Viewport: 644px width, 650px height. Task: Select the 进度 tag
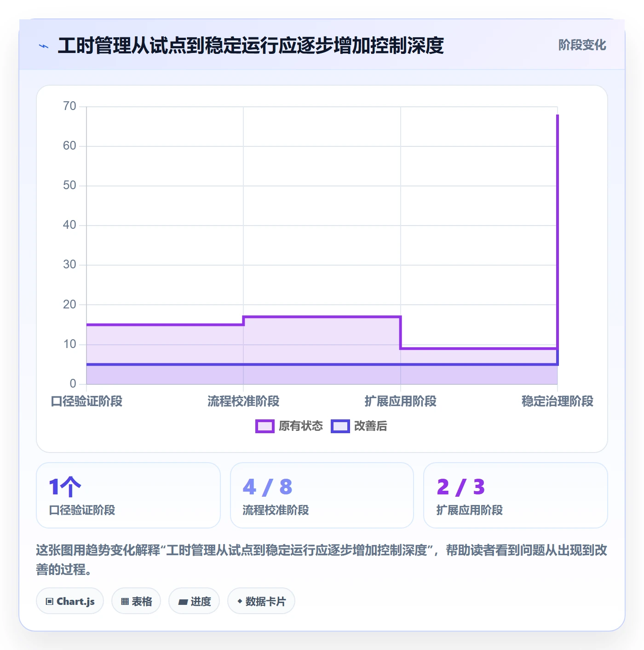tap(194, 601)
